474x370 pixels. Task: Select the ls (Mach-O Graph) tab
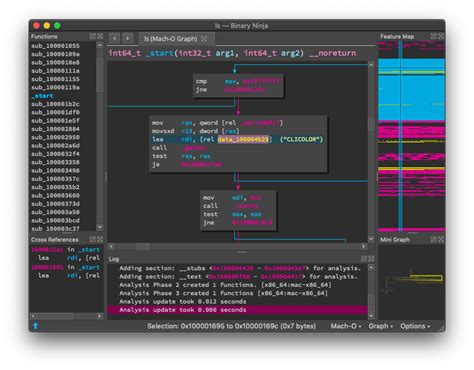[176, 39]
